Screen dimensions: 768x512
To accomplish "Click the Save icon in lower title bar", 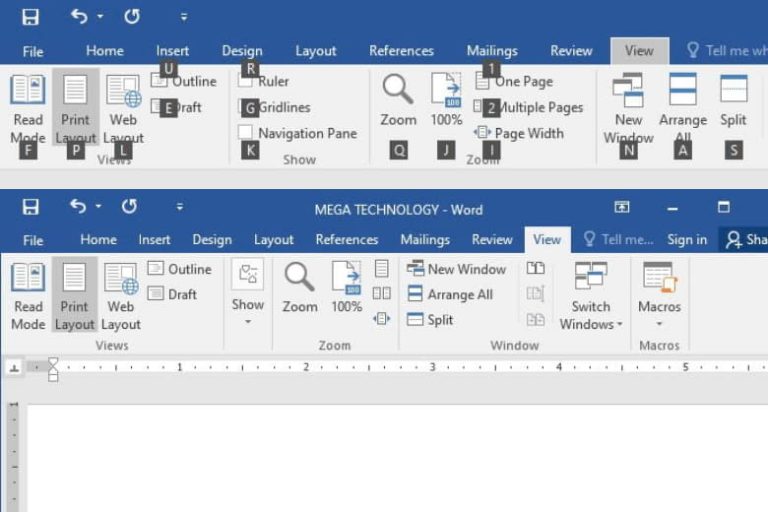I will point(31,207).
